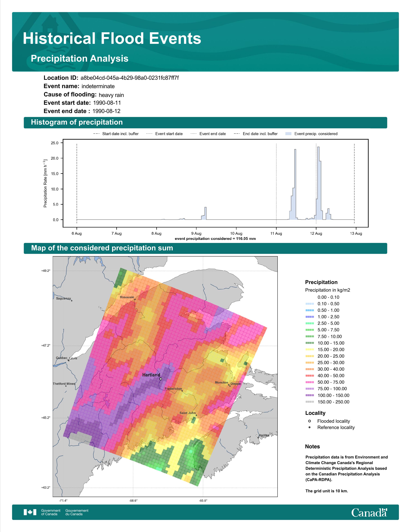The height and width of the screenshot is (532, 411).
Task: Click the Canada wordmark logo
Action: (x=369, y=512)
